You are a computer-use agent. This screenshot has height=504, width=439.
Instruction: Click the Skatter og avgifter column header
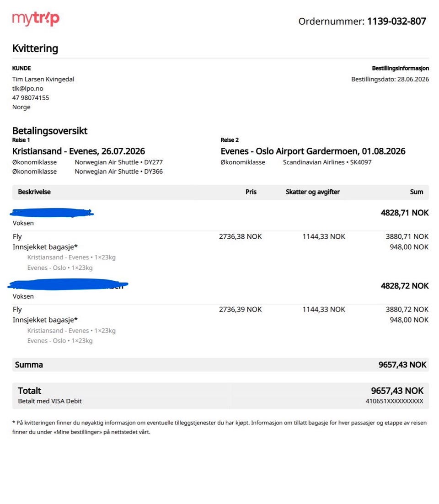(x=312, y=192)
